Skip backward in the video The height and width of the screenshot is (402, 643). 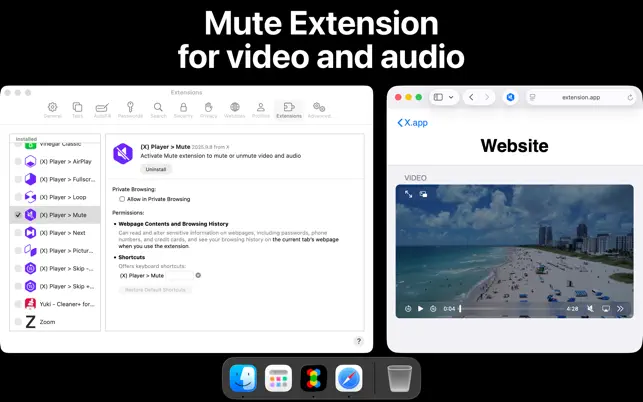tap(408, 308)
